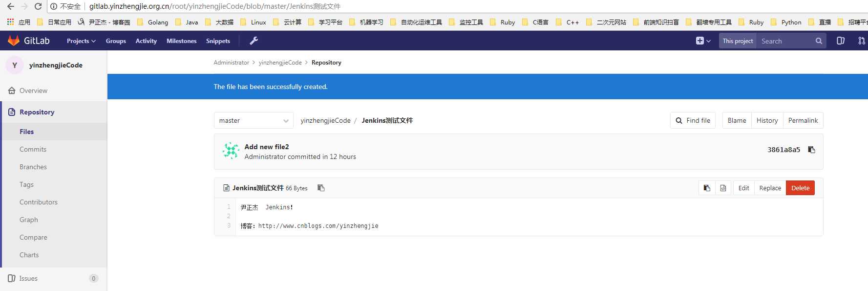
Task: Open the Projects dropdown menu
Action: pos(81,41)
